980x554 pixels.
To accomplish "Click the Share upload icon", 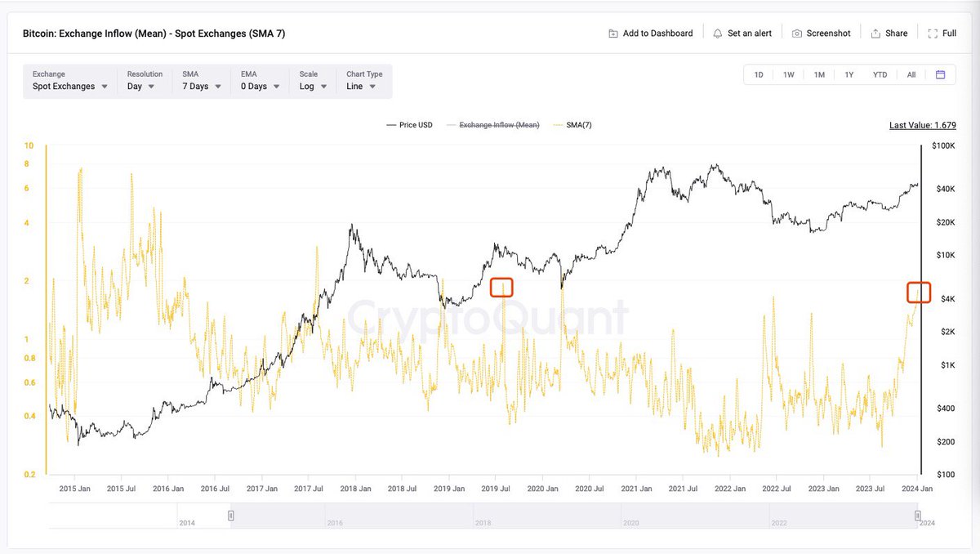I will tap(875, 34).
